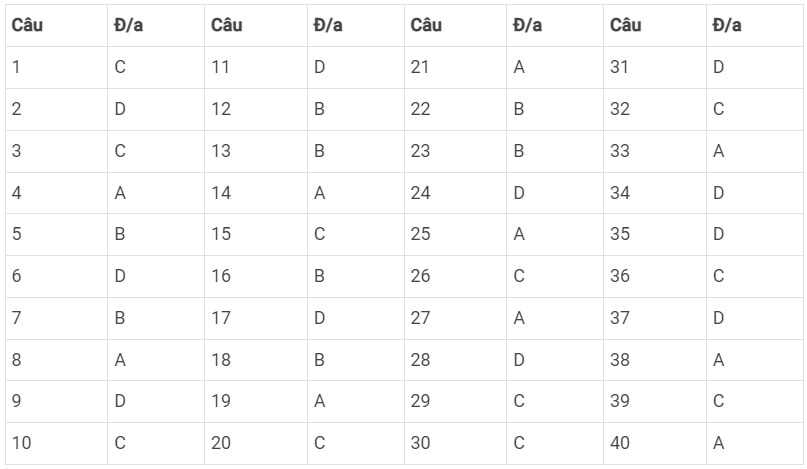
Task: Select question number 10 cell
Action: point(56,443)
